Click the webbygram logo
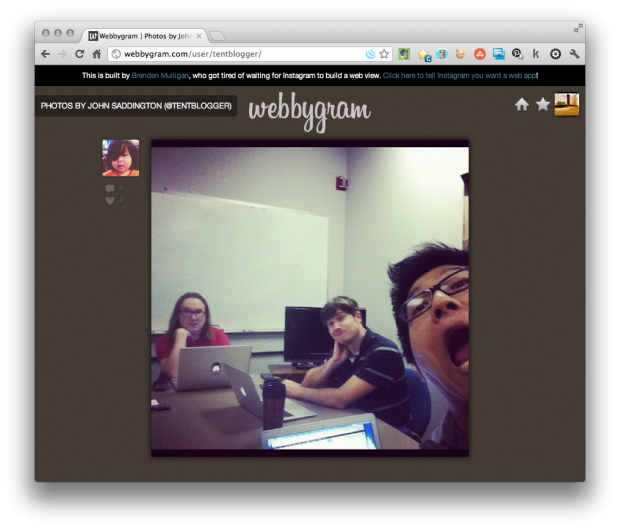The width and height of the screenshot is (620, 530). point(310,112)
